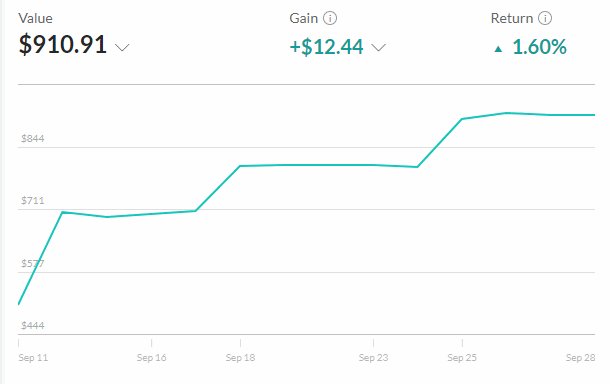Image resolution: width=610 pixels, height=384 pixels.
Task: Select the Sep 23 date marker
Action: click(373, 358)
